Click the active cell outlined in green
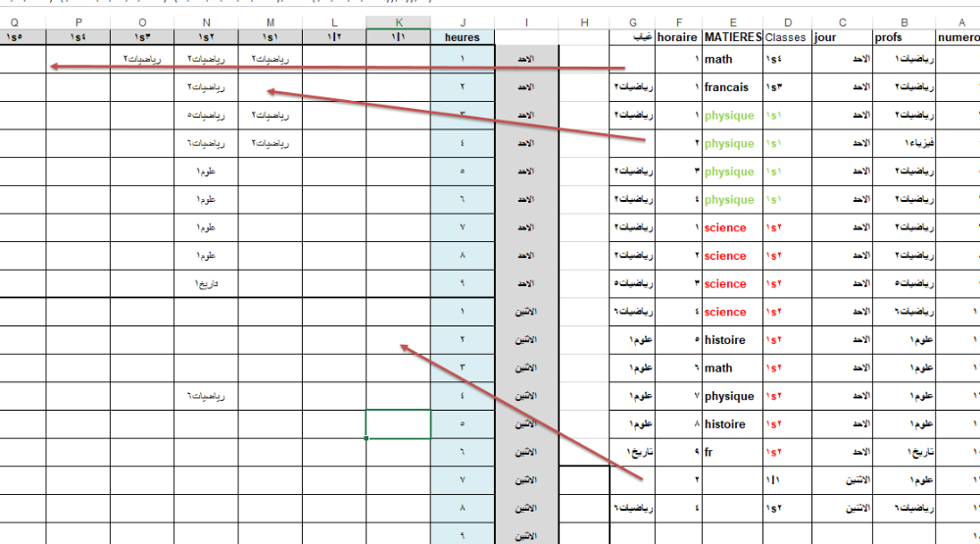The image size is (980, 544). coord(398,424)
